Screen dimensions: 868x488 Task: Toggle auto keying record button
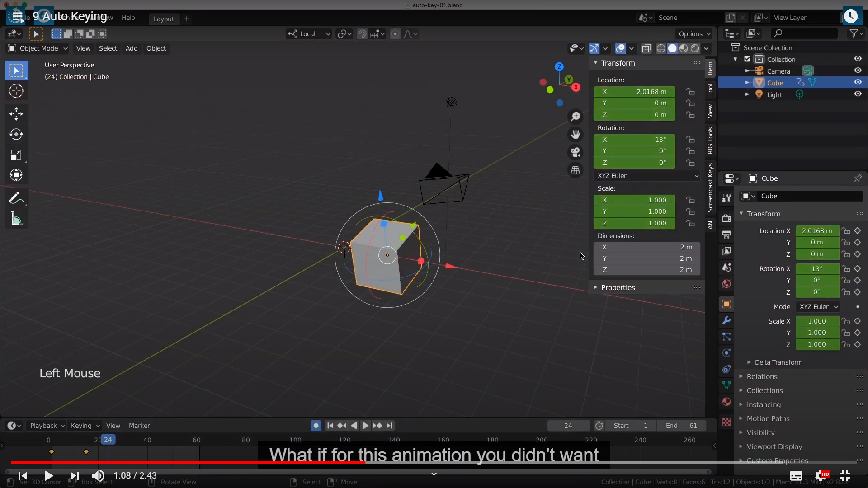coord(316,426)
